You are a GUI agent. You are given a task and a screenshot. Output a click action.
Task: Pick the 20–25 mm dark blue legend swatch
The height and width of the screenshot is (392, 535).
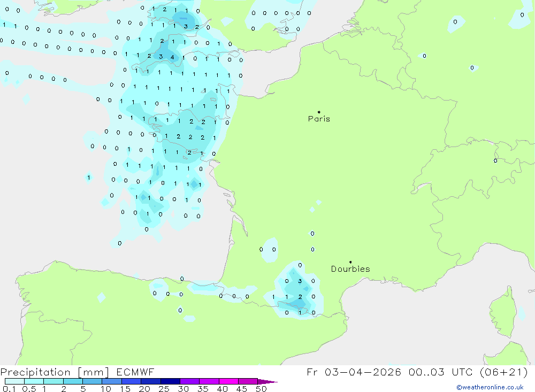tap(151, 381)
